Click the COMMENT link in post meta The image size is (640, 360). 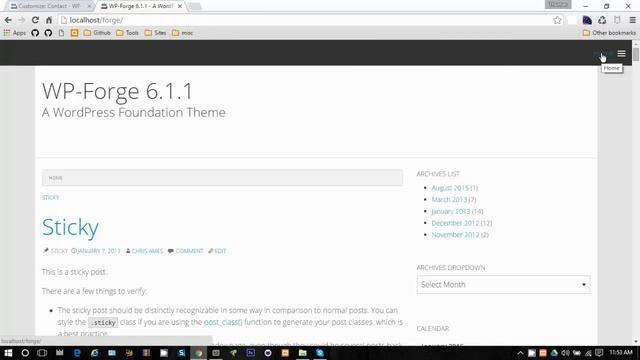pyautogui.click(x=189, y=251)
